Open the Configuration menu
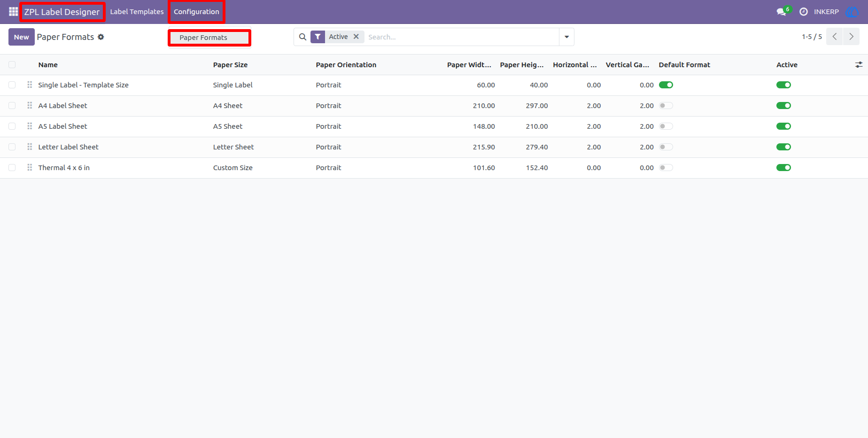The image size is (868, 438). coord(196,12)
